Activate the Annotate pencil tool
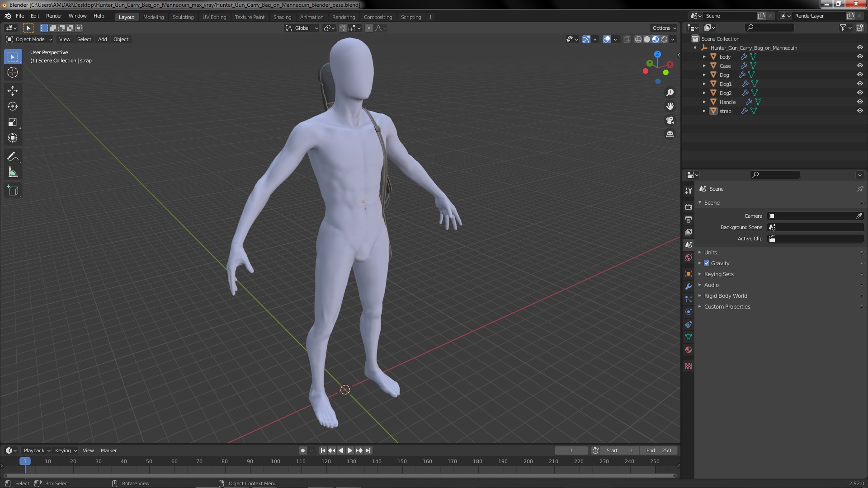Image resolution: width=868 pixels, height=488 pixels. tap(13, 157)
